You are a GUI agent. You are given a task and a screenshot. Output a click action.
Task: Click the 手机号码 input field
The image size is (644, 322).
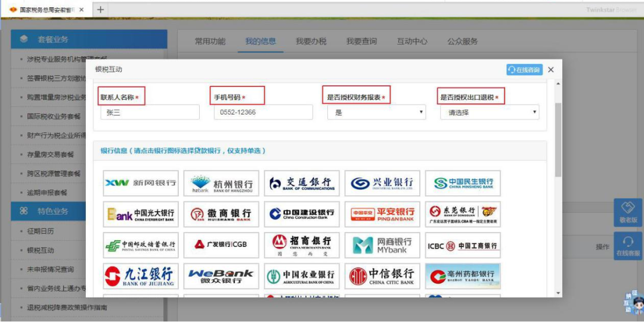[264, 112]
